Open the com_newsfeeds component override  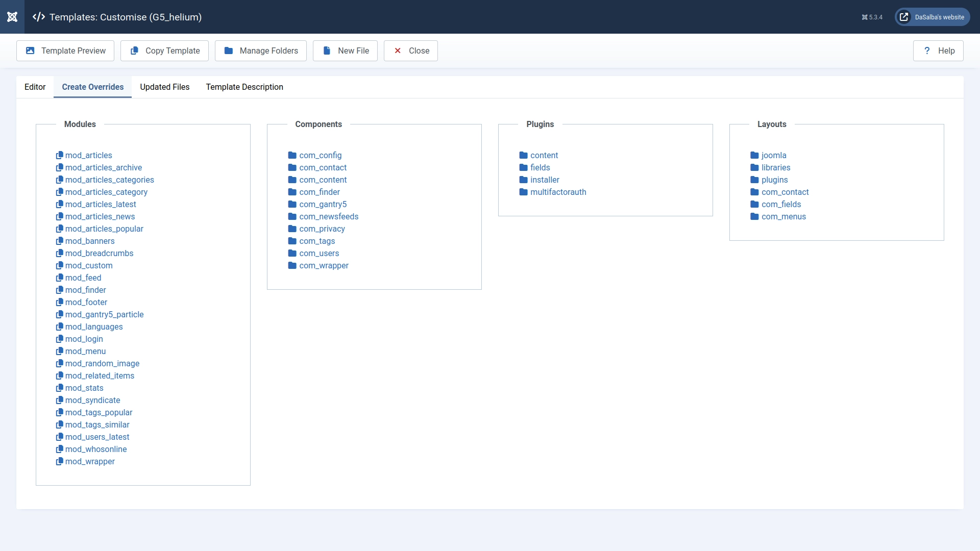point(329,216)
